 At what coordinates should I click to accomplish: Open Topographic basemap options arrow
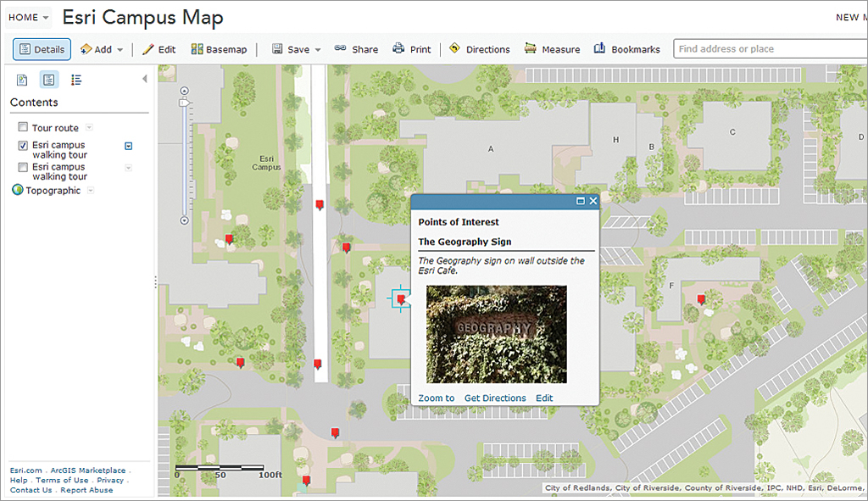point(91,191)
